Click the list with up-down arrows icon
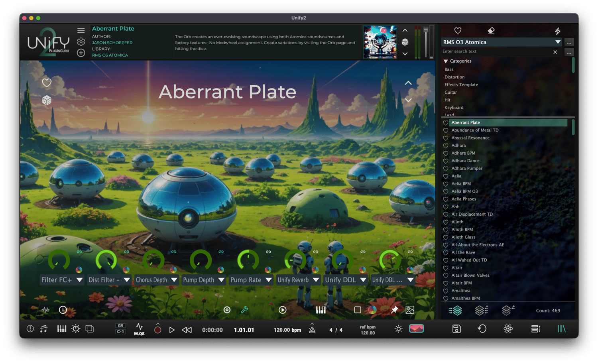The height and width of the screenshot is (364, 598). click(x=536, y=329)
